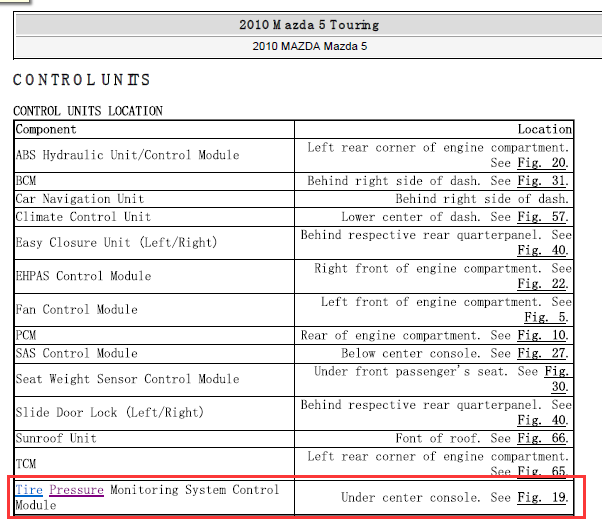Screen dimensions: 602x526
Task: Open the Fig. 20 link for ABS module
Action: click(x=542, y=163)
